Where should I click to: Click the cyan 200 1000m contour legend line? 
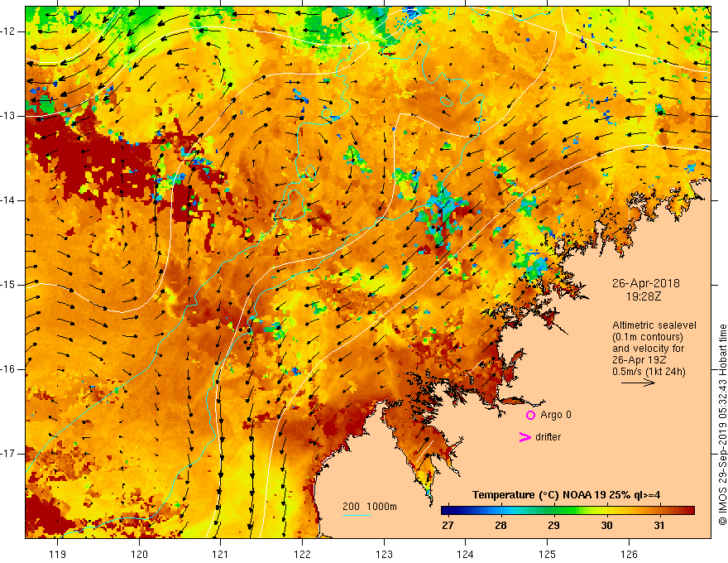(356, 515)
